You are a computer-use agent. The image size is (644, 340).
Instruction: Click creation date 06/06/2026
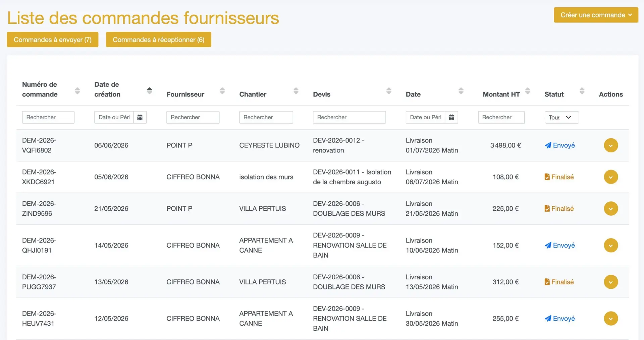click(x=111, y=145)
